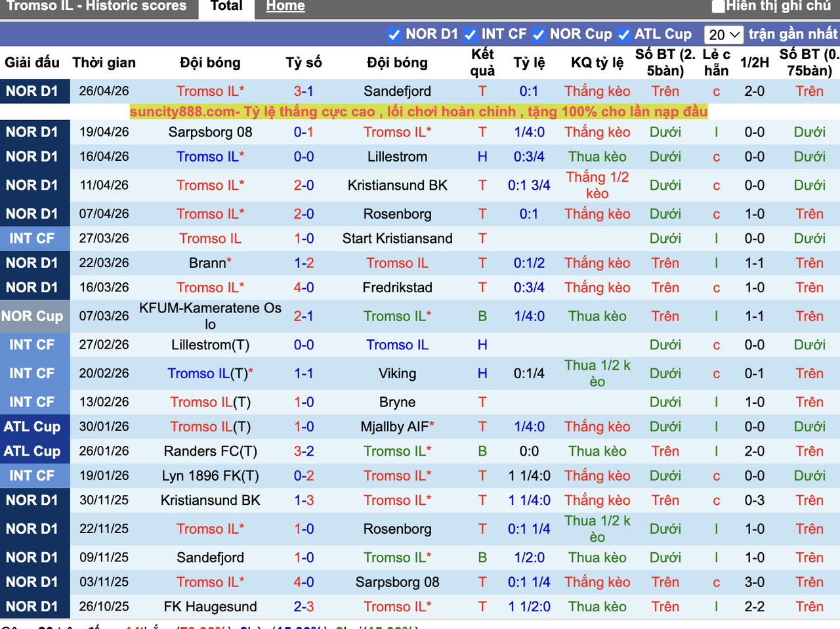This screenshot has width=840, height=629.
Task: Click the Tỷ số column header
Action: point(303,62)
